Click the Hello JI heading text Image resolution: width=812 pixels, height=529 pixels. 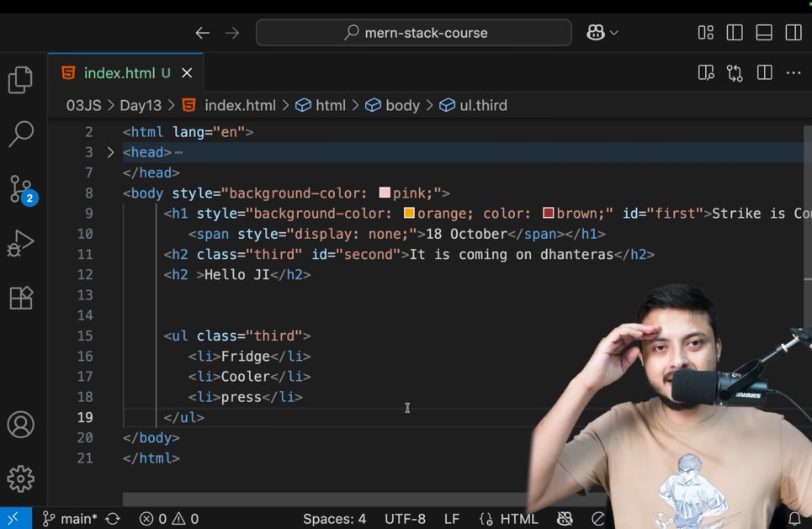click(237, 274)
